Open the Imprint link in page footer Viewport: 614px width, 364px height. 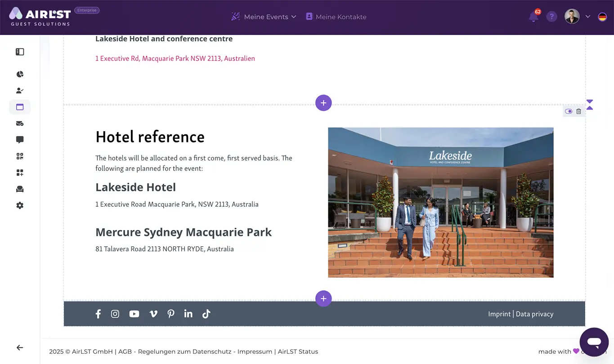[x=499, y=314]
